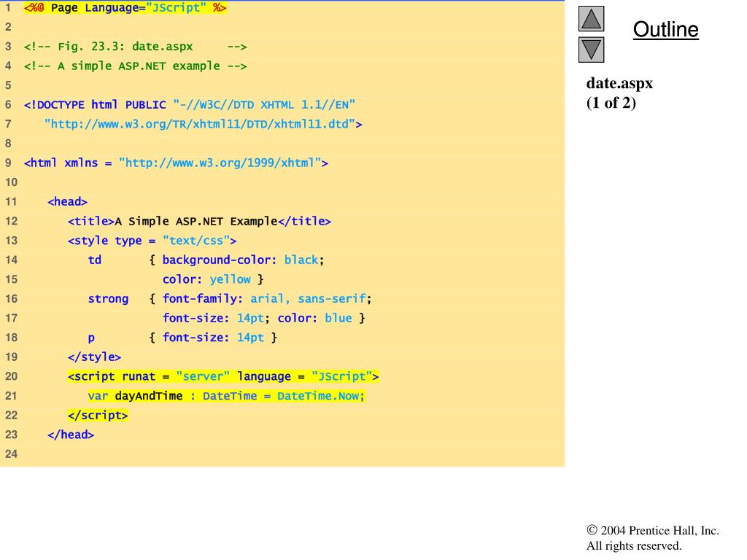The width and height of the screenshot is (747, 560).
Task: Click the down arrow navigation icon
Action: click(x=591, y=50)
